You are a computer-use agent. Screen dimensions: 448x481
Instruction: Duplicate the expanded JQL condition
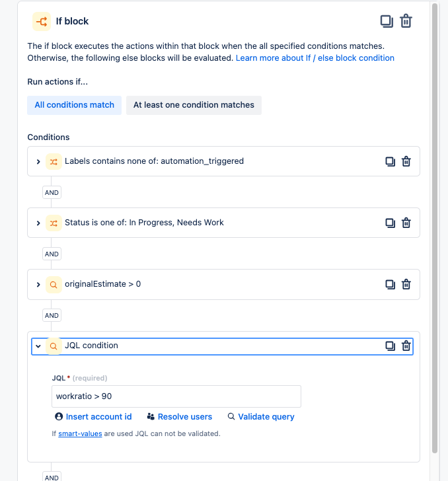390,346
